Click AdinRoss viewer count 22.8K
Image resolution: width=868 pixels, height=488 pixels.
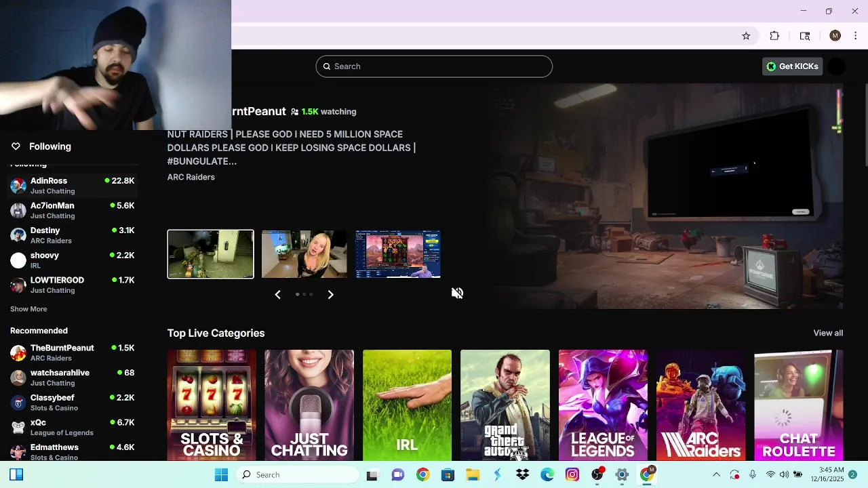(x=123, y=181)
